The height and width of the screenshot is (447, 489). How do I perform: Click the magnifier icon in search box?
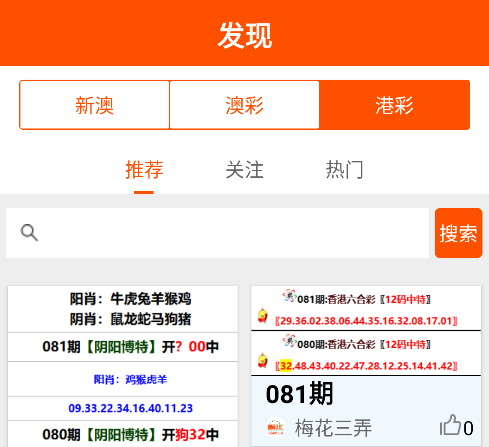pos(29,232)
